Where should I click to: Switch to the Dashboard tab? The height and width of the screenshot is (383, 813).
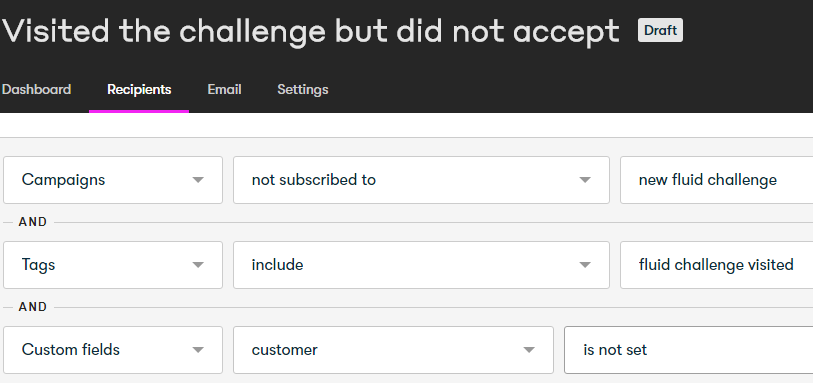click(x=36, y=90)
